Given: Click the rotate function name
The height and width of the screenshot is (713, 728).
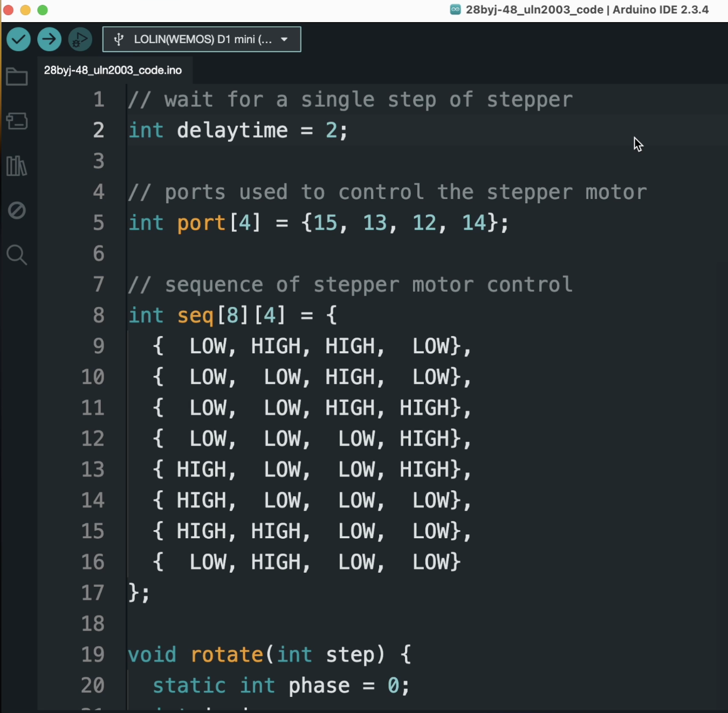Looking at the screenshot, I should click(227, 655).
